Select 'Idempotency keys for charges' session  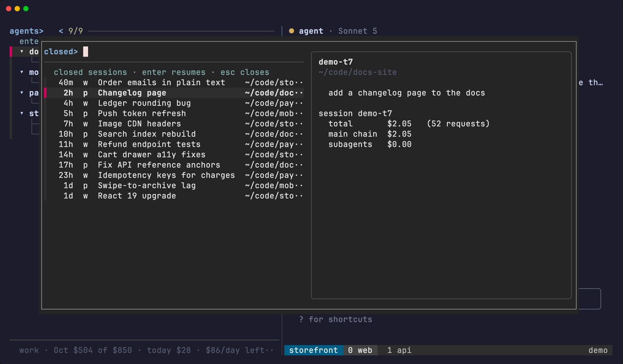point(173,175)
